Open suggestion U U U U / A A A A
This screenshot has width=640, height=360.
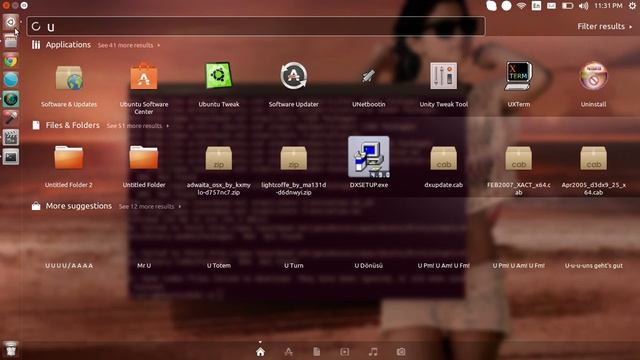(69, 265)
